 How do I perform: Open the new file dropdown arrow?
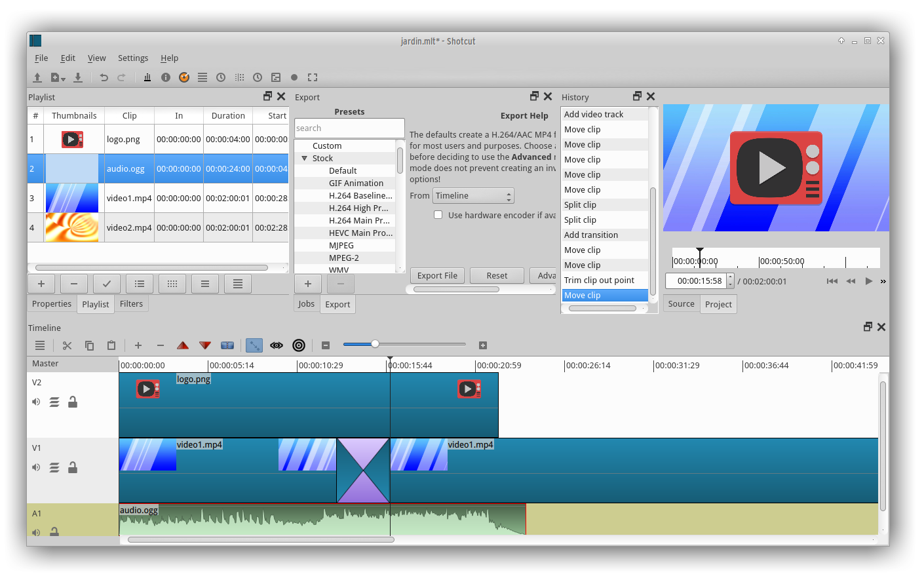click(64, 79)
